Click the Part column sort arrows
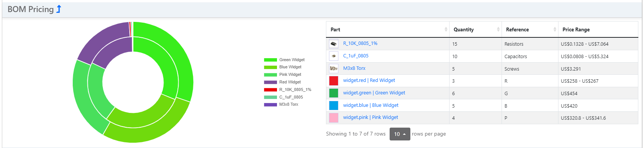This screenshot has height=148, width=644. (x=446, y=29)
